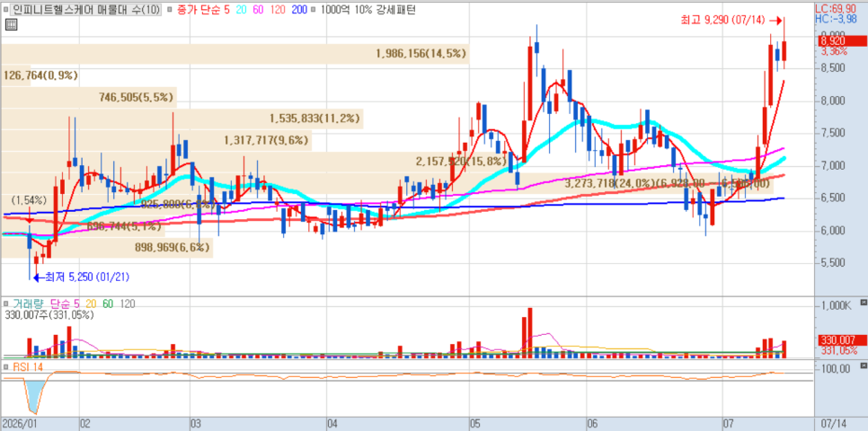This screenshot has height=431, width=868.
Task: Click the blue 200 moving average legend
Action: pos(297,9)
